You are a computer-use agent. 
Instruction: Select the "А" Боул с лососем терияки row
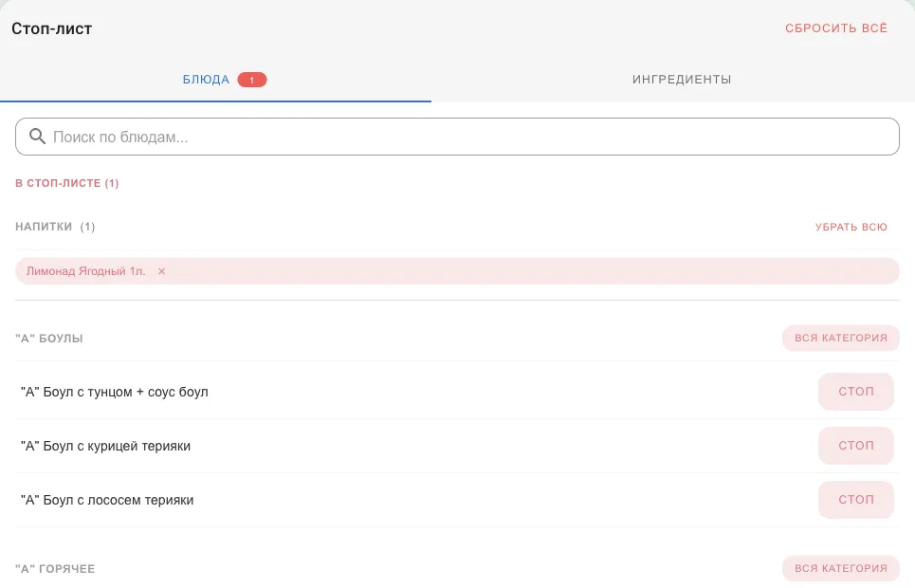[457, 500]
